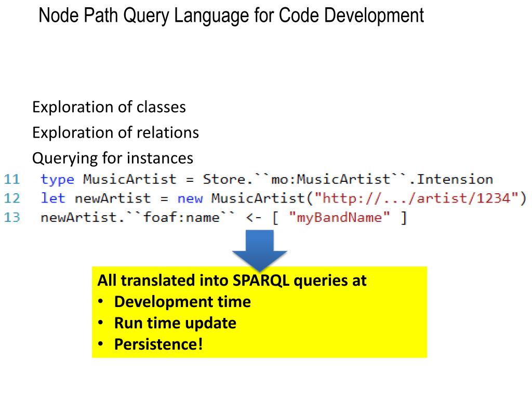The height and width of the screenshot is (399, 532).
Task: Click 'newArtist.``foaf:name``' on line 13
Action: 138,218
